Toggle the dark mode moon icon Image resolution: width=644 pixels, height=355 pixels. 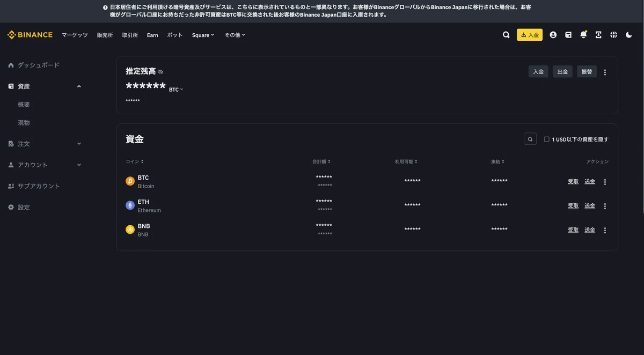pyautogui.click(x=629, y=35)
